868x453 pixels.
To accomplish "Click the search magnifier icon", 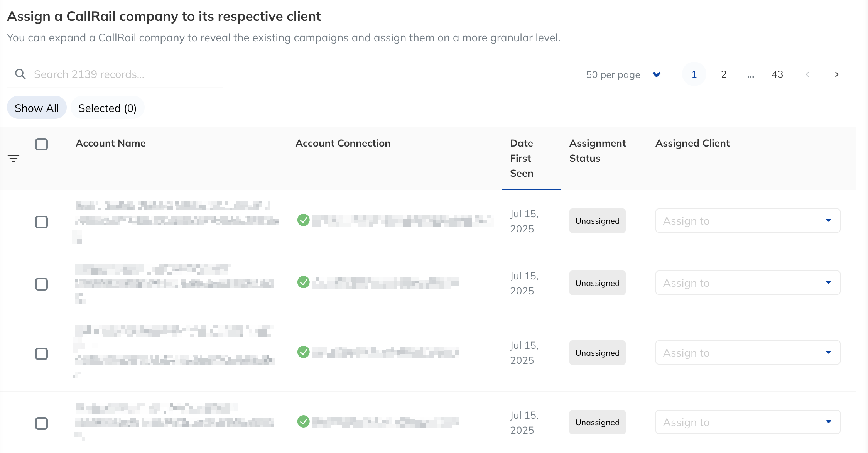I will [20, 74].
